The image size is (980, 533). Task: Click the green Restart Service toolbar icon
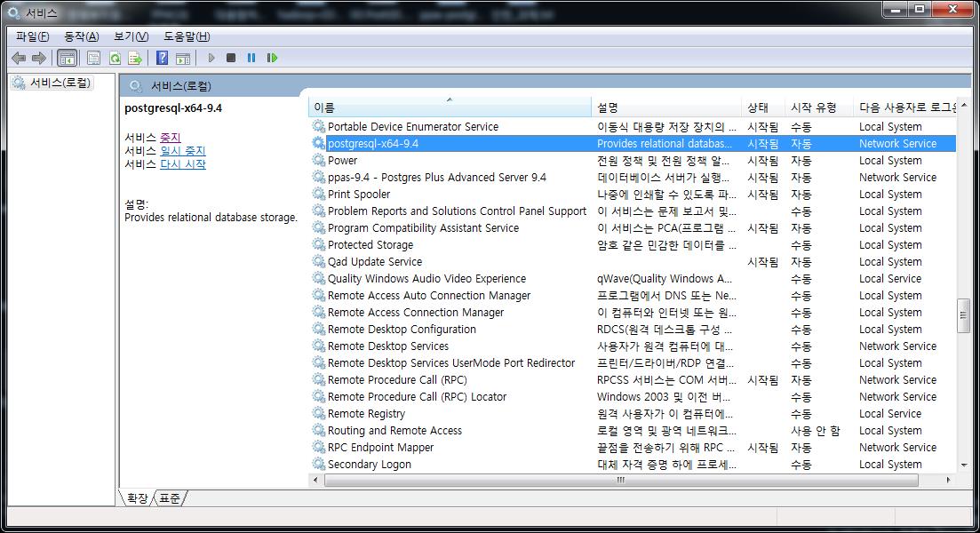pos(272,58)
